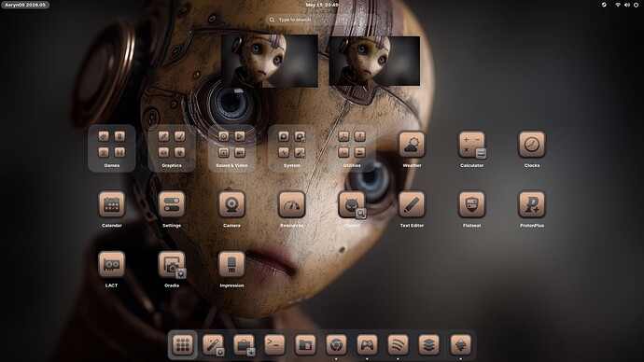The image size is (644, 362).
Task: Open the power system menu icon
Action: pyautogui.click(x=637, y=5)
